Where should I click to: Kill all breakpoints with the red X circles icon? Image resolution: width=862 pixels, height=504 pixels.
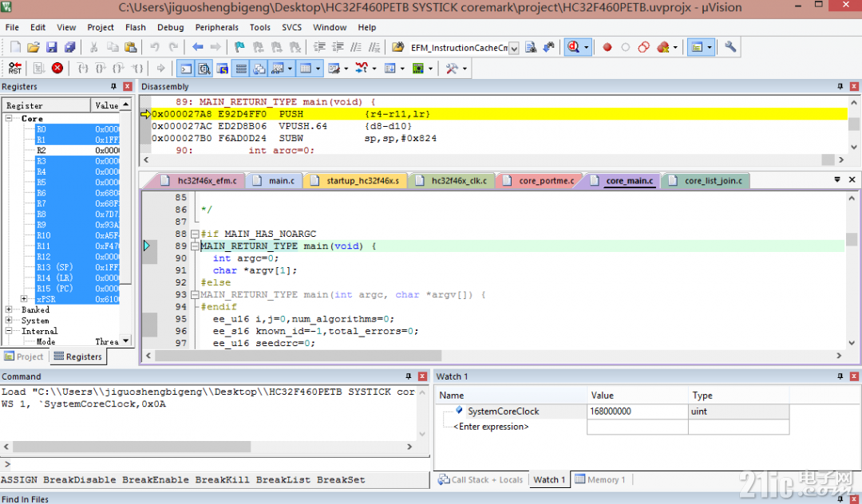(662, 48)
